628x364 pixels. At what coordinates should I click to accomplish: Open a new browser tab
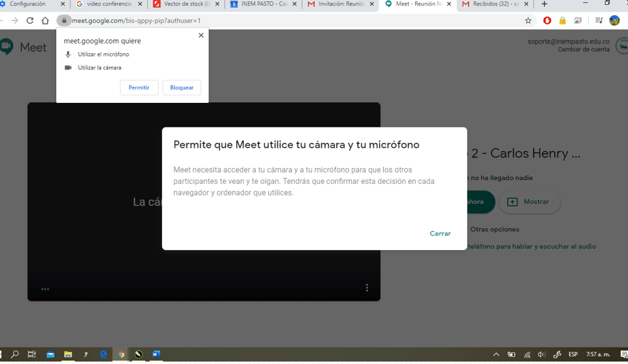tap(544, 4)
